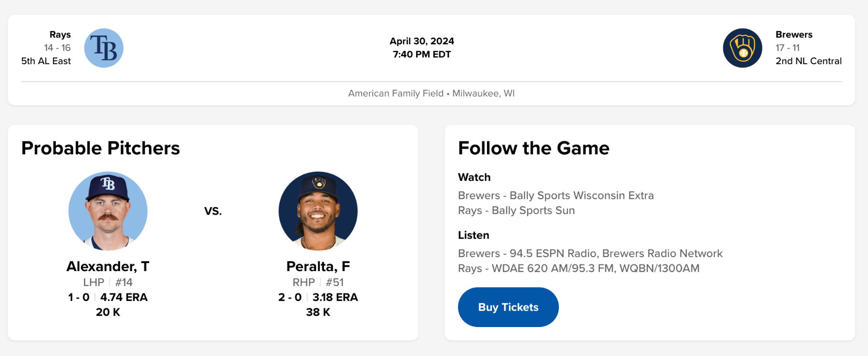Image resolution: width=868 pixels, height=356 pixels.
Task: Click Alexander's 4.74 ERA stat
Action: click(x=124, y=297)
